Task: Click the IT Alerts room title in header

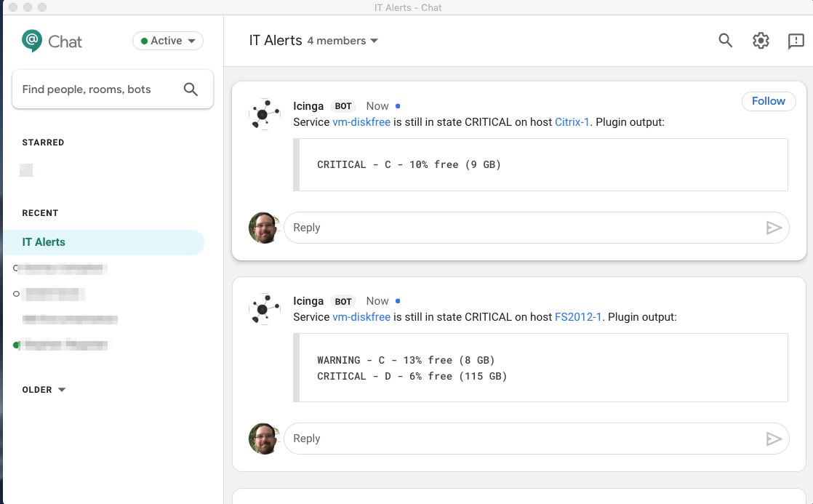Action: pos(276,41)
